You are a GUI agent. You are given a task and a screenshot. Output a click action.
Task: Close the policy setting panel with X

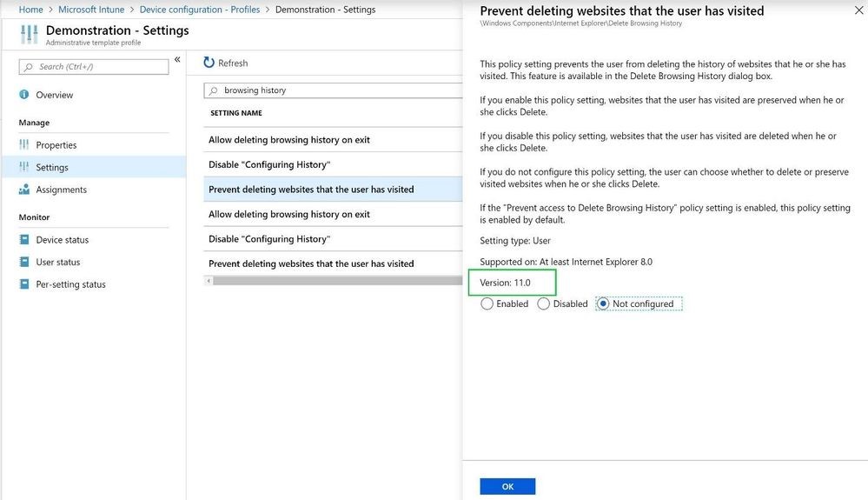point(858,10)
